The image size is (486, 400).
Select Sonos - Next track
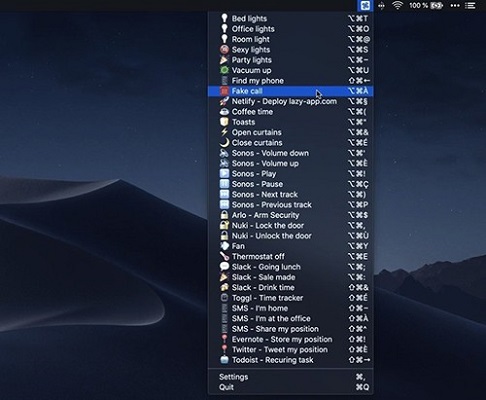point(290,194)
